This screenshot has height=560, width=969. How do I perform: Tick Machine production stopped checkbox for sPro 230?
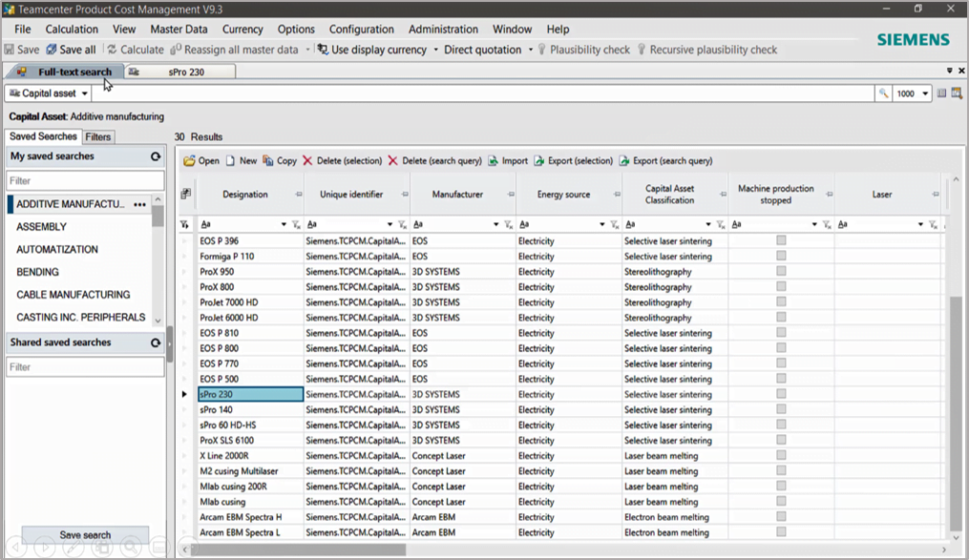point(781,394)
